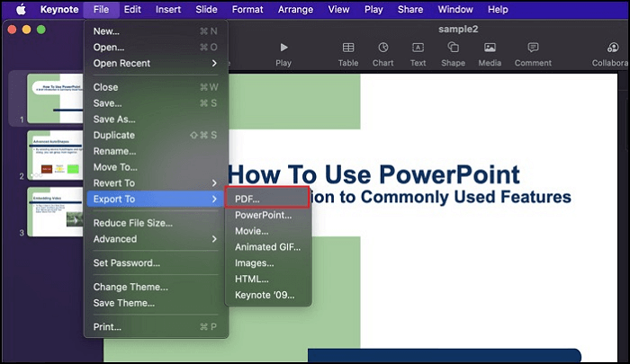The height and width of the screenshot is (364, 630).
Task: Open the Edit menu
Action: [x=132, y=9]
